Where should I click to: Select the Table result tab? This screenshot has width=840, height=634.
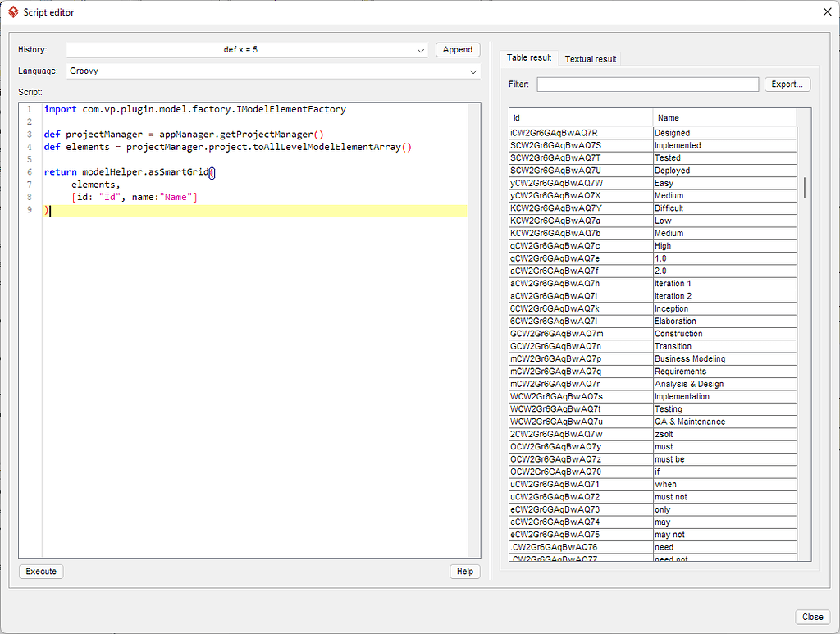[528, 57]
